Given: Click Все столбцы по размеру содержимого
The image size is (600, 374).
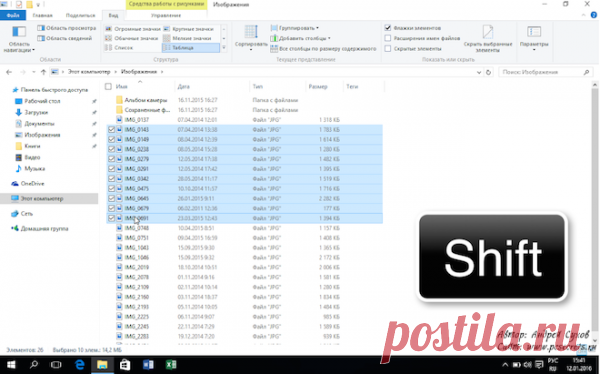Looking at the screenshot, I should tap(323, 49).
